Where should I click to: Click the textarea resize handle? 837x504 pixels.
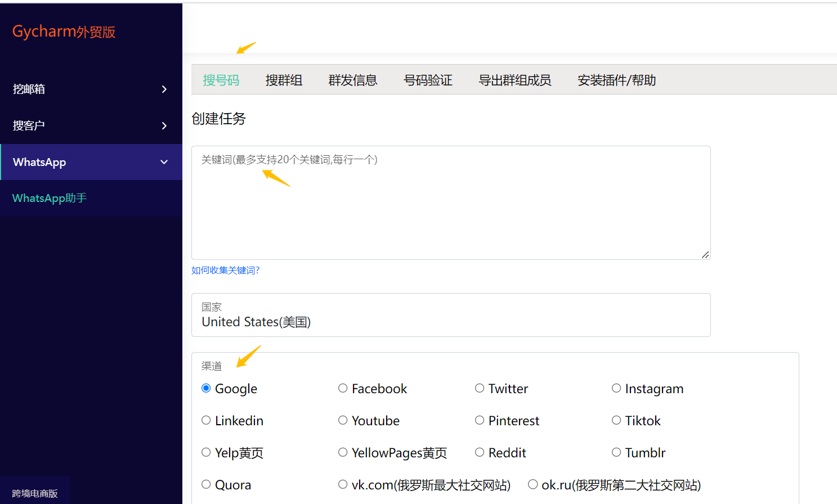[705, 255]
